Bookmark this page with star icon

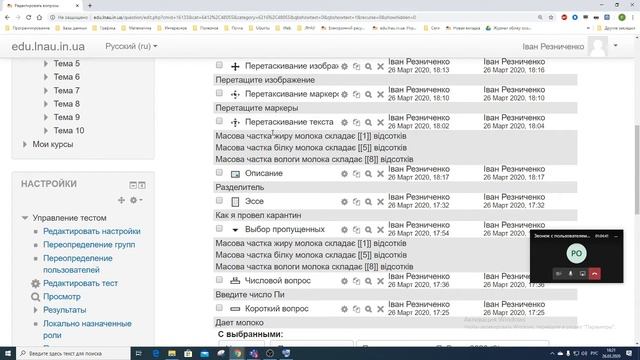[551, 17]
